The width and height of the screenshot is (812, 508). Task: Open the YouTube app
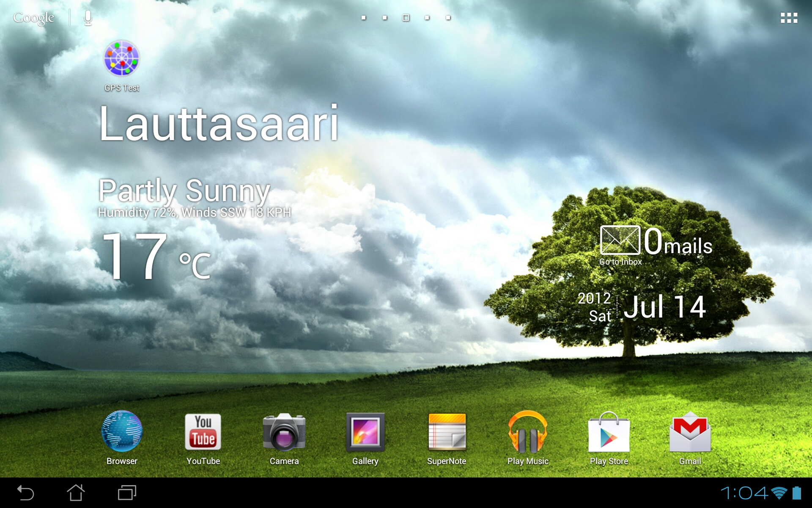[203, 432]
